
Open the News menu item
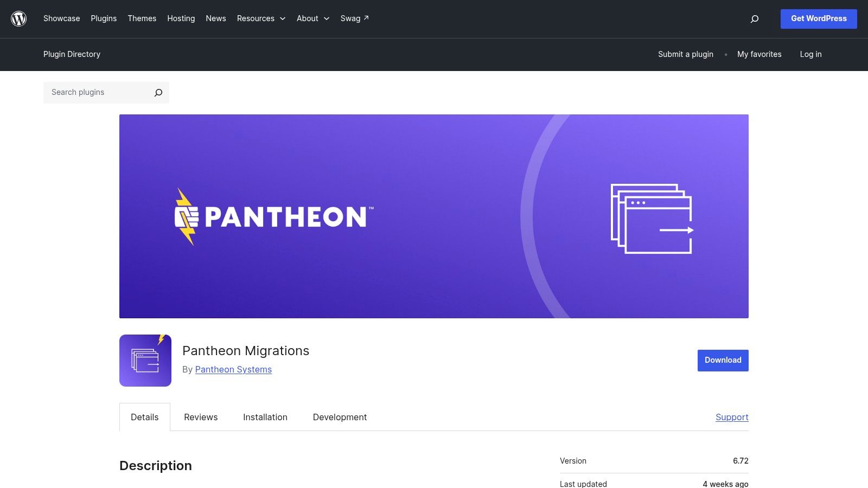(x=216, y=18)
